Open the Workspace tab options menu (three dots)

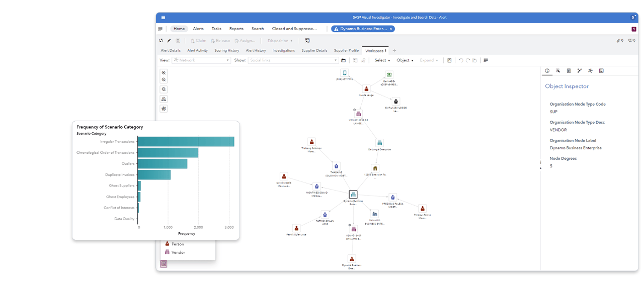[x=386, y=51]
